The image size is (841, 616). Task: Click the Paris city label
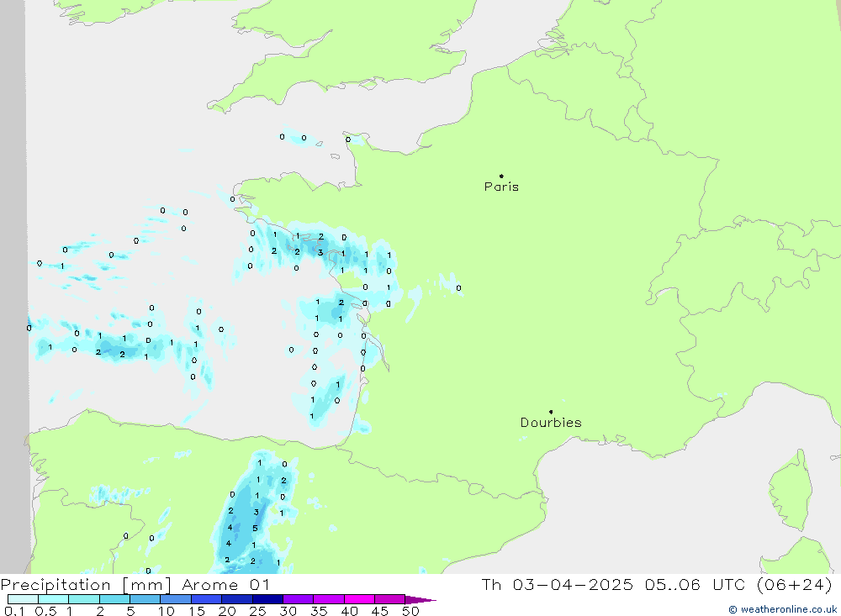pyautogui.click(x=501, y=187)
